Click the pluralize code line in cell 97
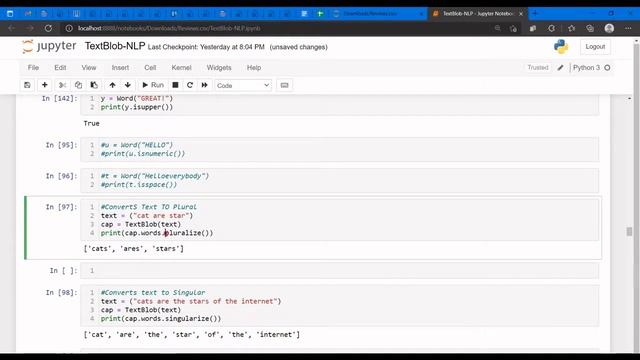640x360 pixels. (x=157, y=233)
